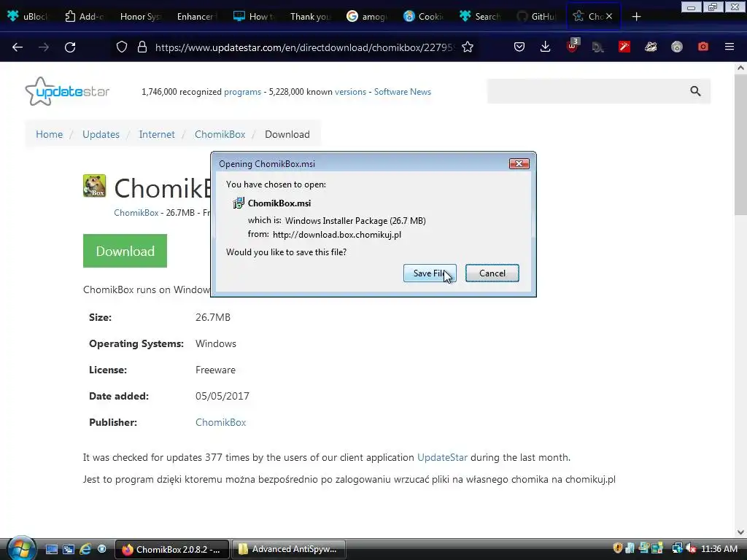Click the search magnifier icon on UpdateStar
The height and width of the screenshot is (560, 747).
pos(695,91)
